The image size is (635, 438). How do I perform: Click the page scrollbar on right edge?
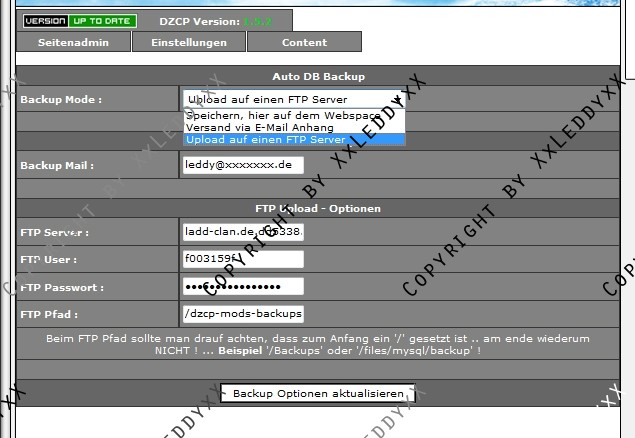coord(628,40)
